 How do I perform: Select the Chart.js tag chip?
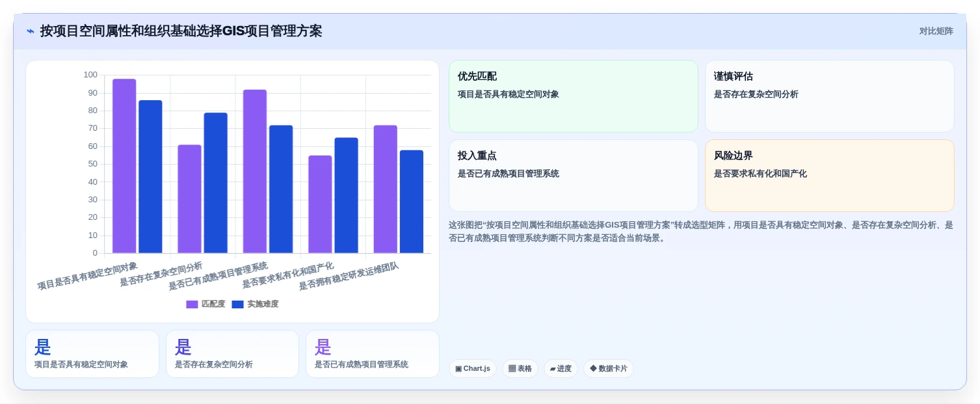[x=473, y=369]
